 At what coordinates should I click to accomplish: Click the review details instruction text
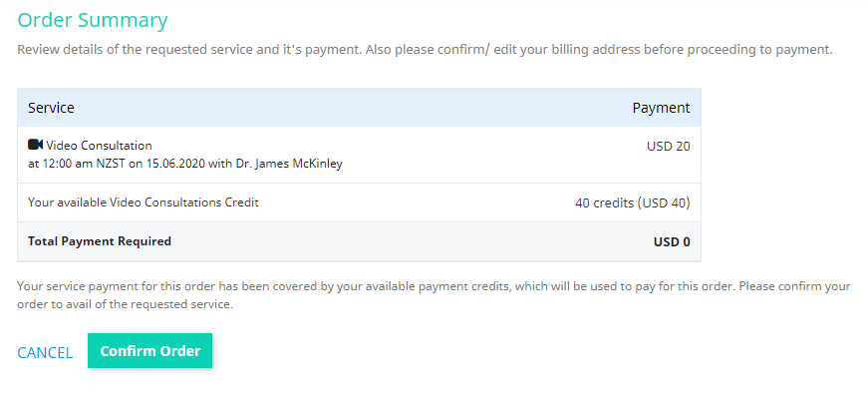point(425,49)
